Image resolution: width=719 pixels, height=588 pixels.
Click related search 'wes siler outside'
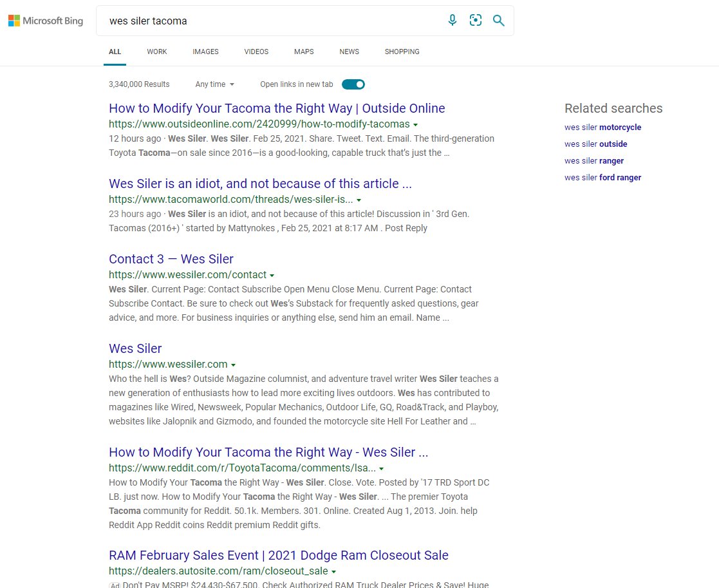click(x=595, y=144)
